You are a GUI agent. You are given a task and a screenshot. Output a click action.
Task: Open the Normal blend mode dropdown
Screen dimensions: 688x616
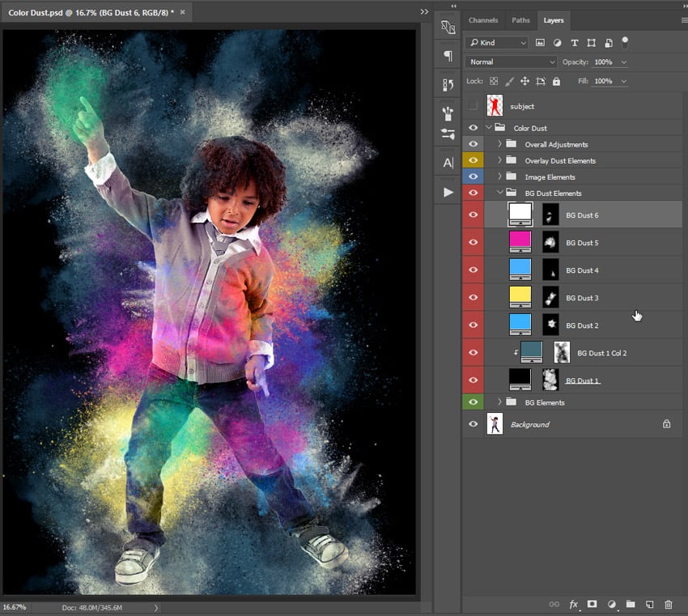click(512, 62)
